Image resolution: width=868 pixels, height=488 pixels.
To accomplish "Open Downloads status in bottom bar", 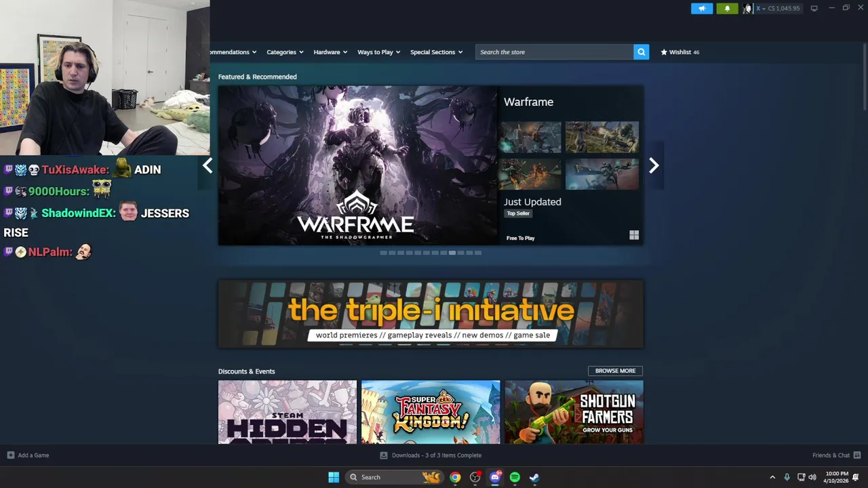I will (431, 455).
